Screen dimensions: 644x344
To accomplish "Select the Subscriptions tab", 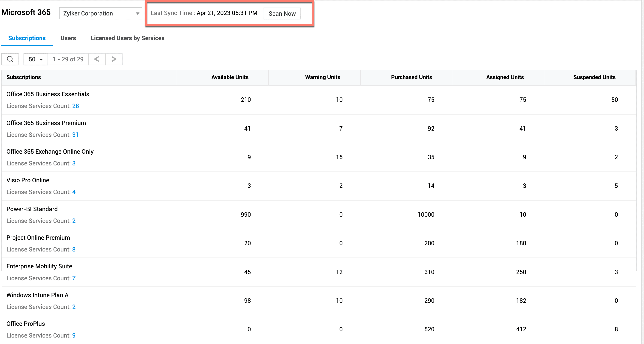I will tap(27, 38).
